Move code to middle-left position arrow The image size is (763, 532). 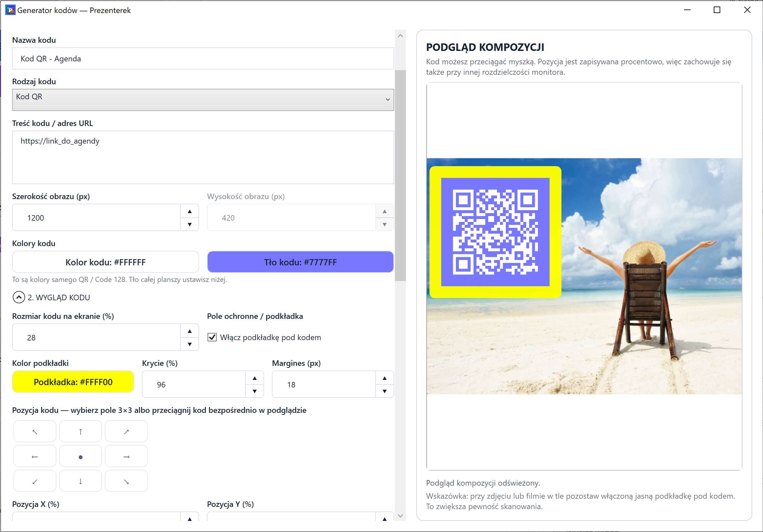(x=35, y=457)
